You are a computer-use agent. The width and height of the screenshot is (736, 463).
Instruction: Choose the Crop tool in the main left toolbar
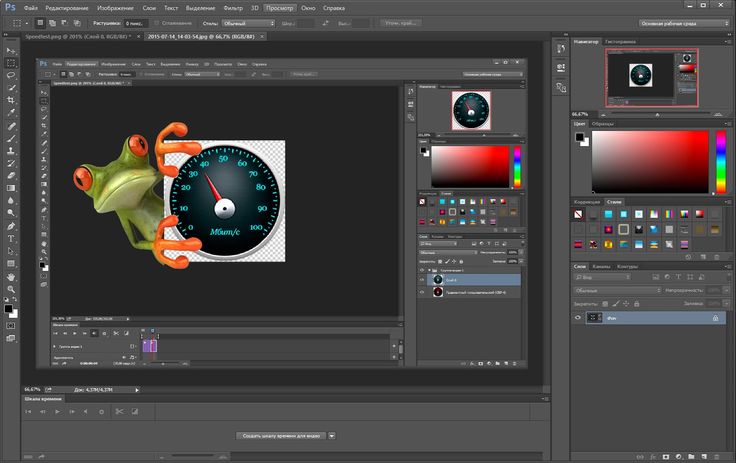click(11, 100)
